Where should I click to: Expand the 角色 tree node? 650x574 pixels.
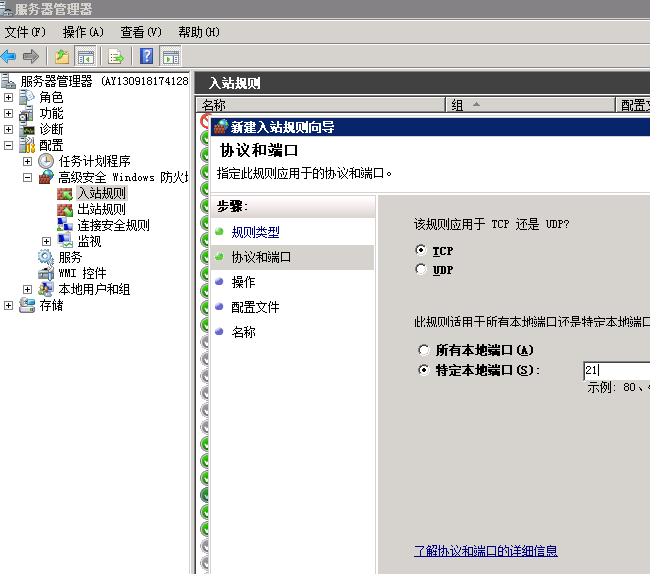(x=8, y=98)
